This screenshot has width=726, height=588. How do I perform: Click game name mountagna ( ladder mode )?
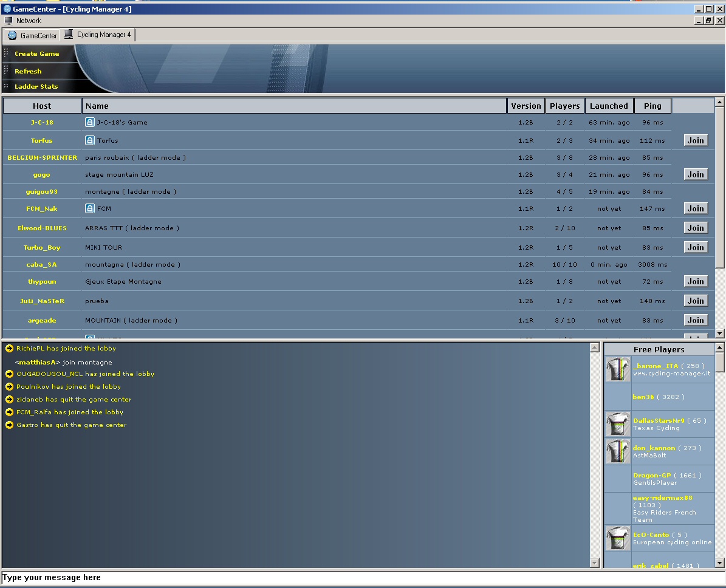pyautogui.click(x=132, y=264)
